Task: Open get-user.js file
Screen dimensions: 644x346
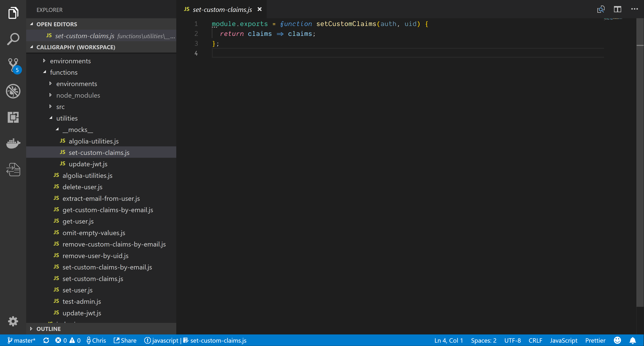Action: point(101,221)
